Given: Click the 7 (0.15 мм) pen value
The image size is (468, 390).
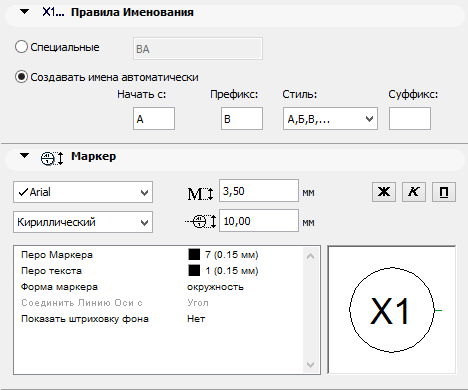Looking at the screenshot, I should 232,255.
